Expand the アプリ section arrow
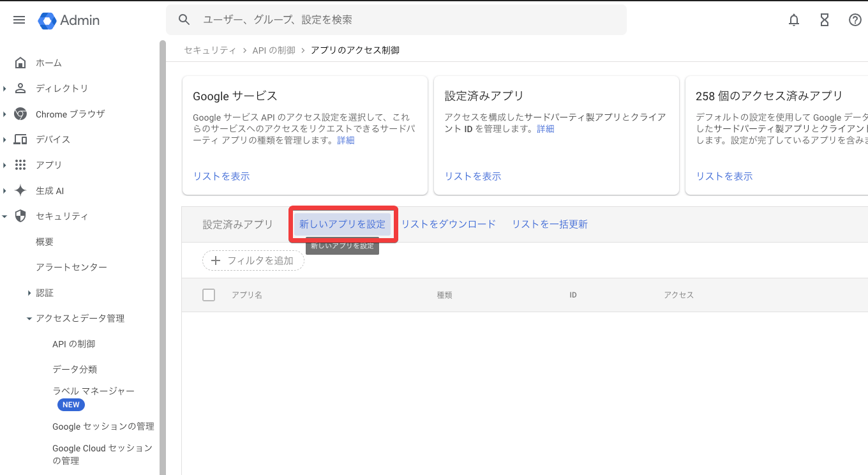 [4, 165]
